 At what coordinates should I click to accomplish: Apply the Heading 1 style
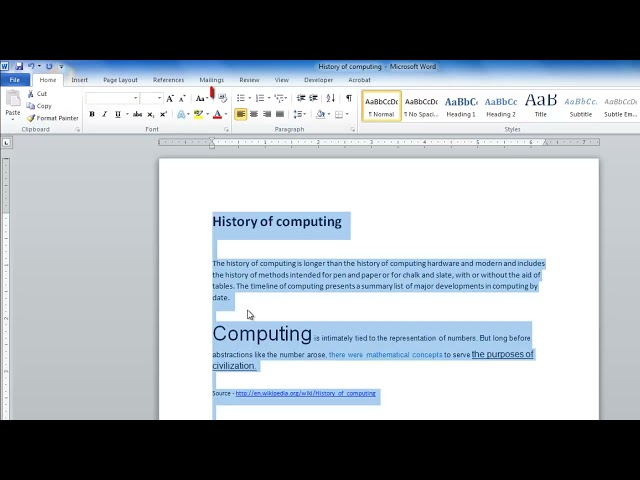(461, 106)
